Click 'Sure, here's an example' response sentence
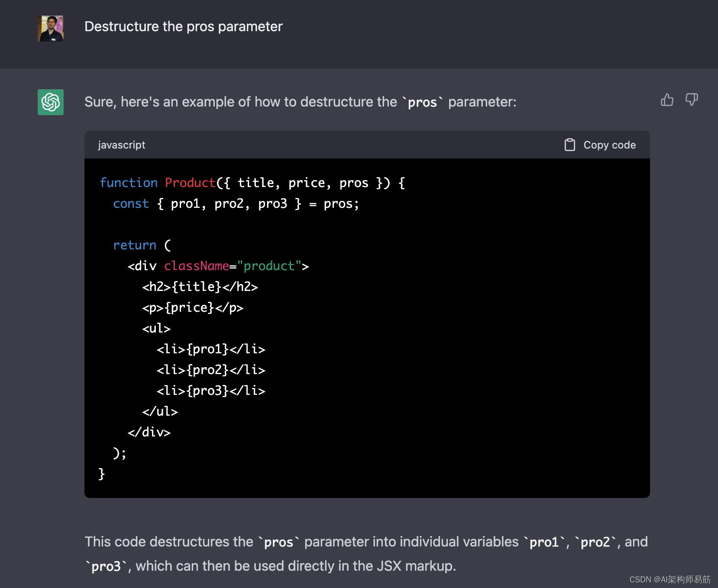718x588 pixels. tap(301, 102)
